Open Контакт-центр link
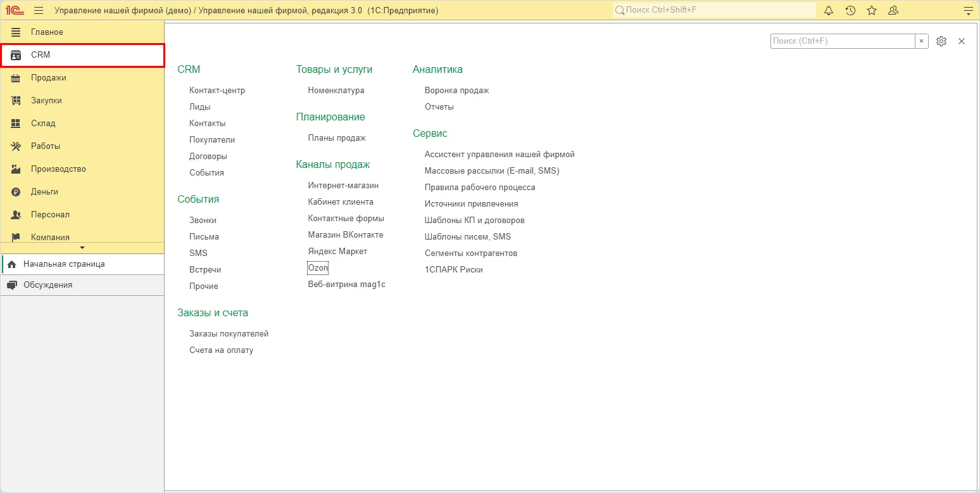 [x=217, y=91]
